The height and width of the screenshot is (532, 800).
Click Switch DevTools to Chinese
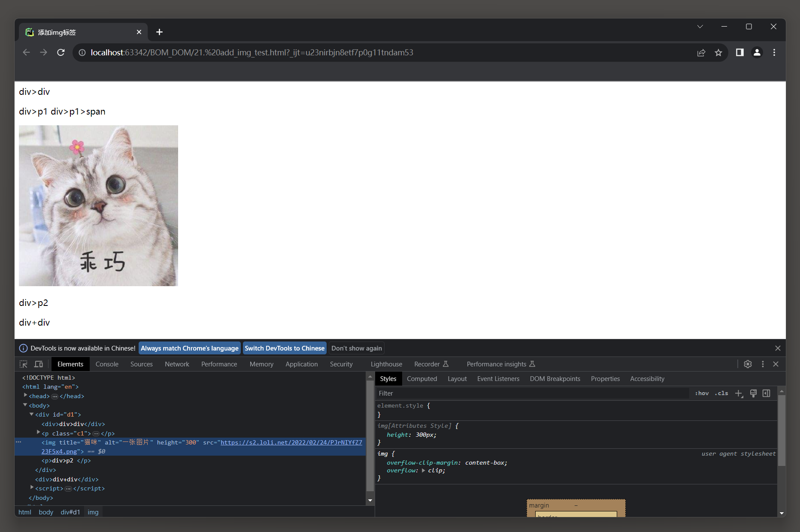285,348
